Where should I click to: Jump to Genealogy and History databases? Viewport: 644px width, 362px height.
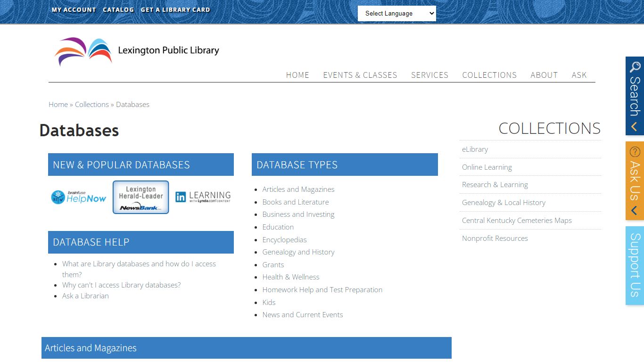298,252
